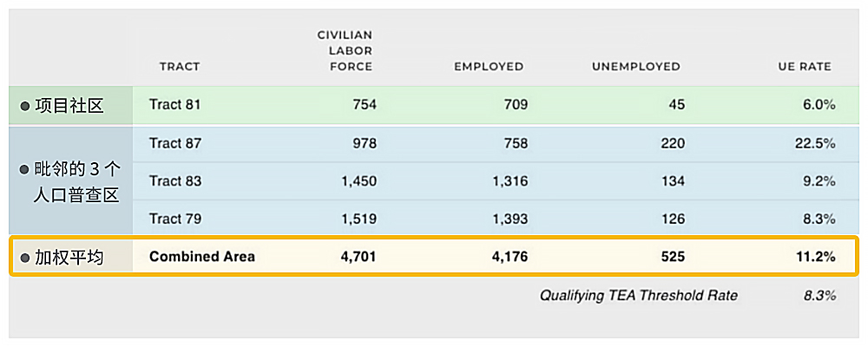Click the bullet dot beside 毗邻的 3 个
The width and height of the screenshot is (868, 347).
(x=24, y=170)
